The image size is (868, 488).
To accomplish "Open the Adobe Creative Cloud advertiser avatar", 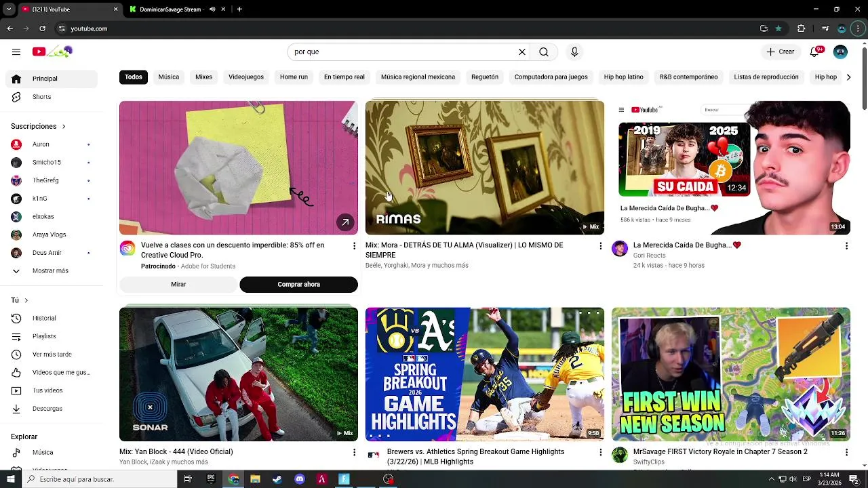I will click(127, 249).
